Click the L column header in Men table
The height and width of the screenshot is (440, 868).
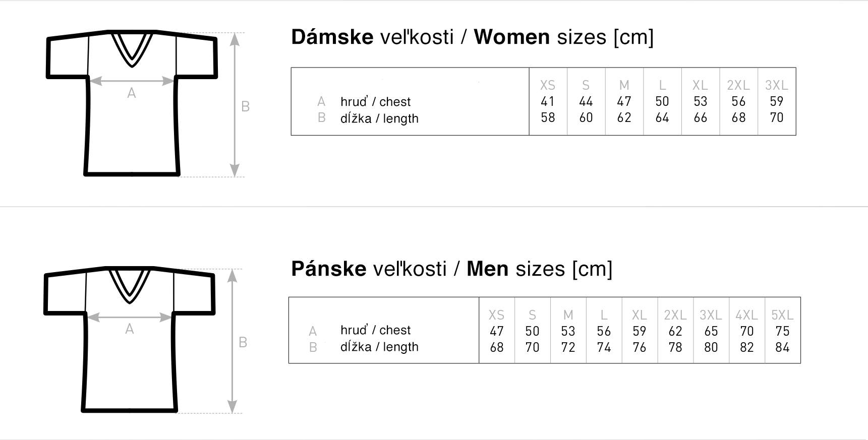coord(604,315)
